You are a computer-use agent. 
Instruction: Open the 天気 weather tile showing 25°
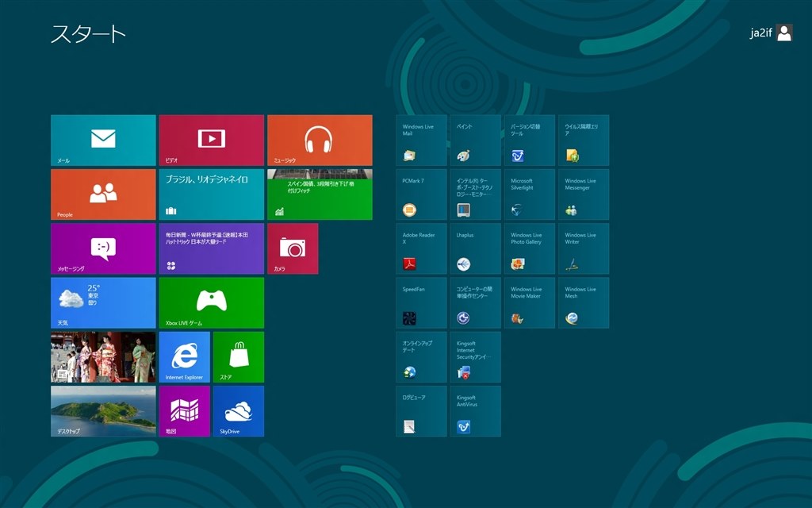click(x=103, y=302)
